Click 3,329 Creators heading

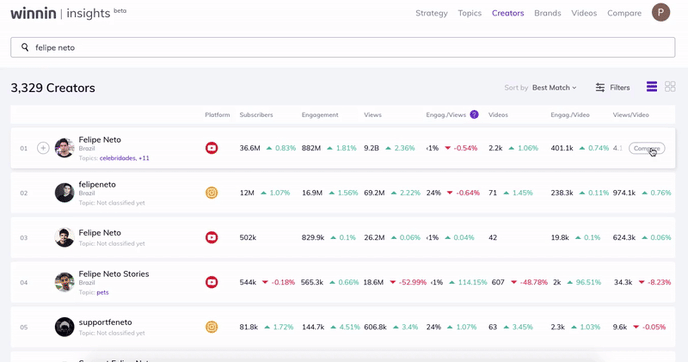coord(53,88)
